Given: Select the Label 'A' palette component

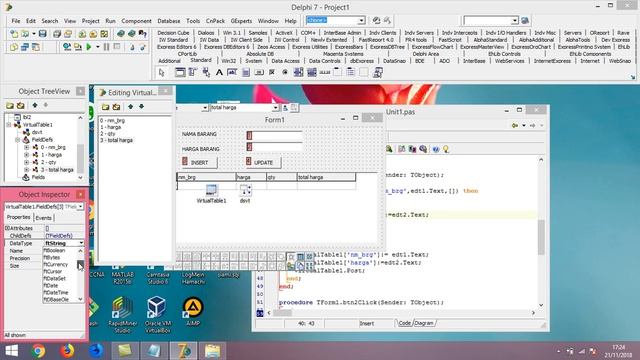Looking at the screenshot, I should tap(219, 73).
